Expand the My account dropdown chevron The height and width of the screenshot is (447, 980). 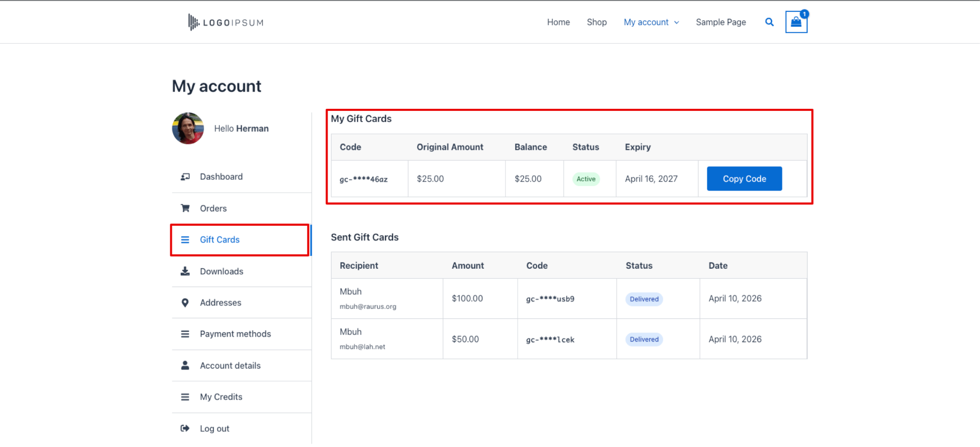pos(677,23)
